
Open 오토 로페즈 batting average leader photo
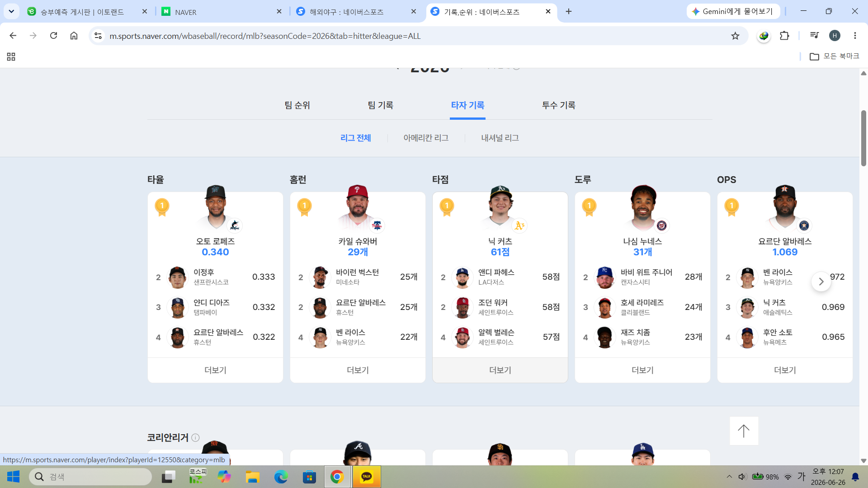click(216, 208)
